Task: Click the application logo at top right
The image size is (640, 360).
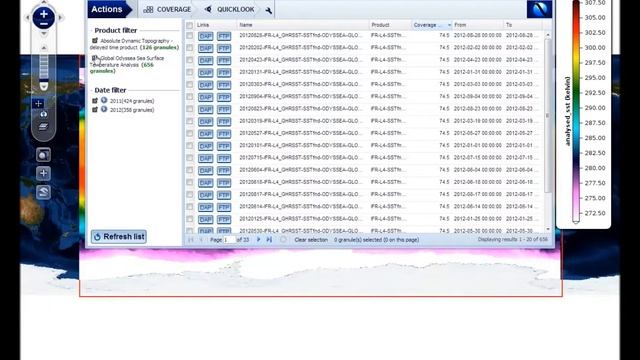Action: (539, 9)
